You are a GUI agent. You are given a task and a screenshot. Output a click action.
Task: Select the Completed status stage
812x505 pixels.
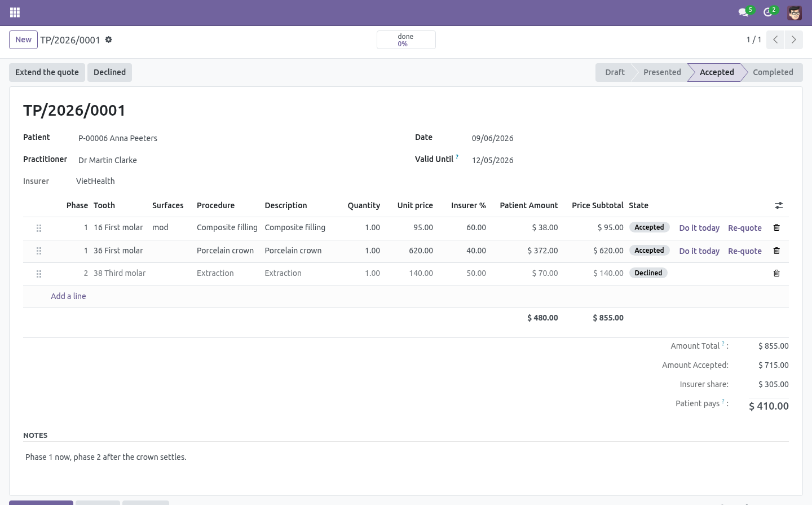tap(773, 72)
